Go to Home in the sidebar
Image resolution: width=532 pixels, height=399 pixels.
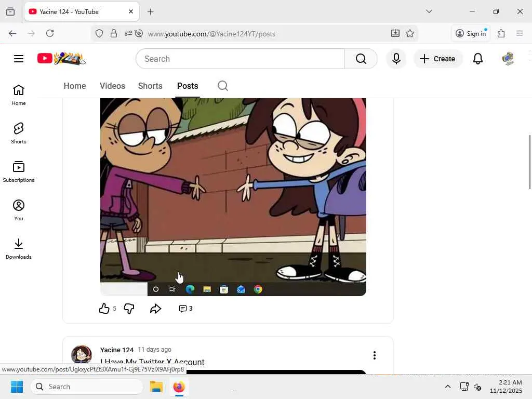click(19, 95)
